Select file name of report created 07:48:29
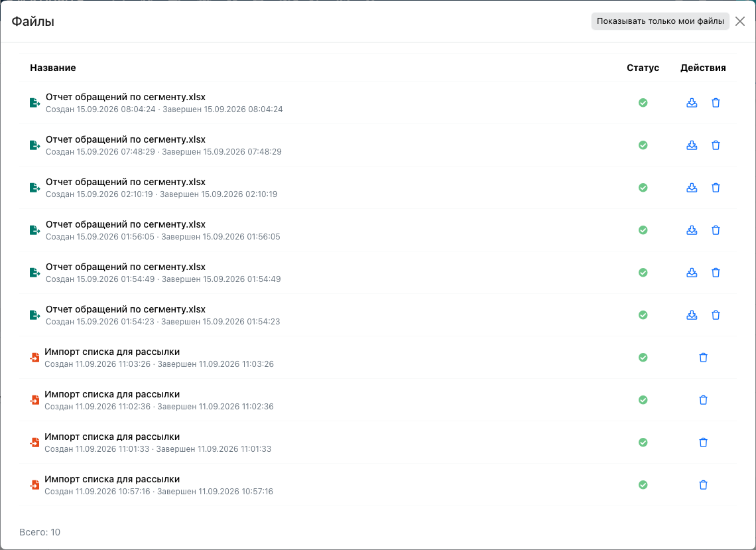Screen dimensions: 756x550 [125, 139]
